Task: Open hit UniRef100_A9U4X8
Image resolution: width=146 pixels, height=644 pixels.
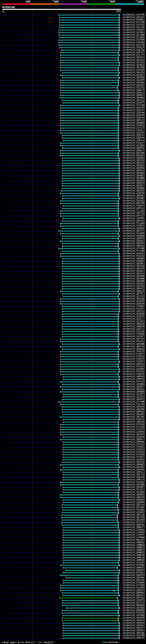Action: [133, 623]
